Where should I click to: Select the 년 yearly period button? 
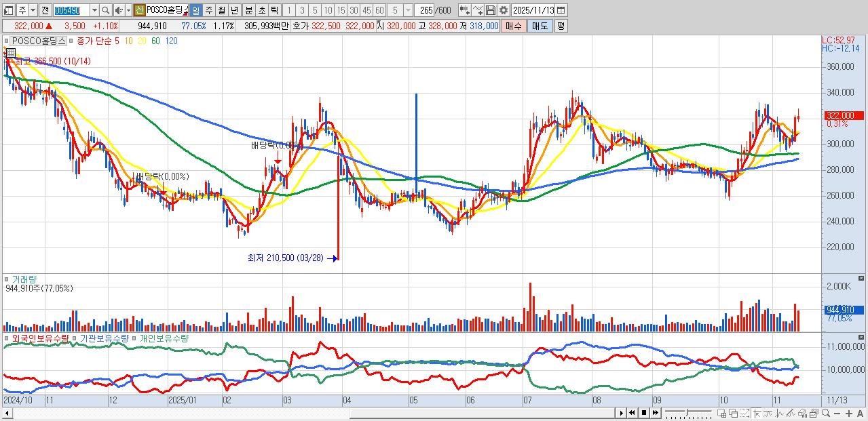(x=234, y=10)
